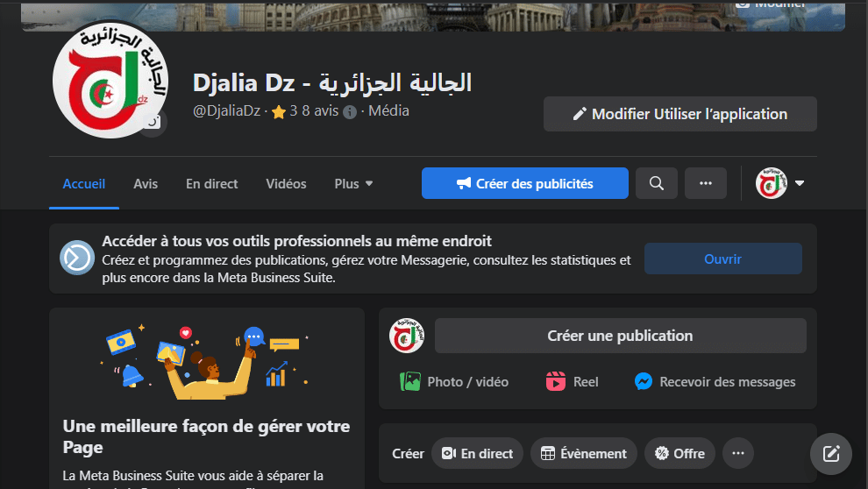The width and height of the screenshot is (868, 489).
Task: Switch to the Avis tab
Action: 146,184
